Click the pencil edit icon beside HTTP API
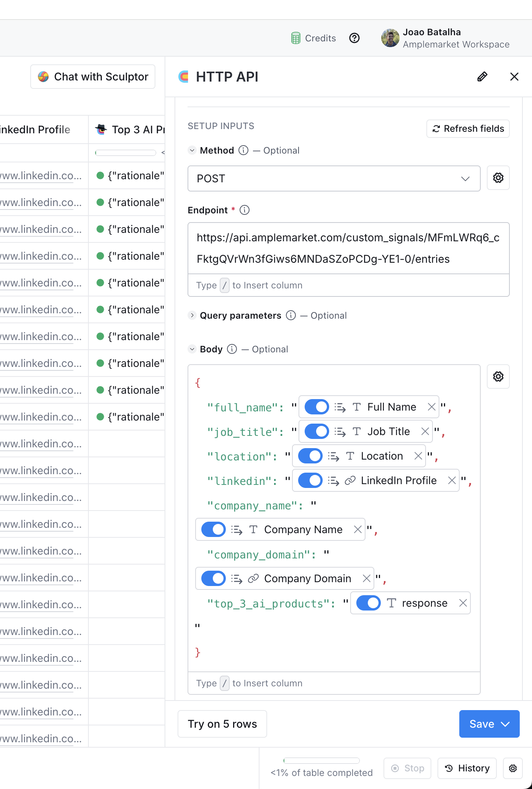This screenshot has height=789, width=532. [482, 77]
